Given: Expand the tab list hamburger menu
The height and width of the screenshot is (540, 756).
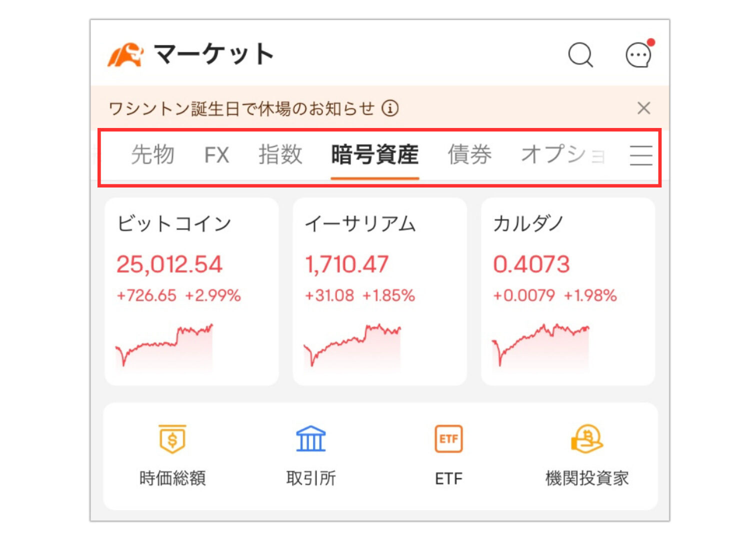Looking at the screenshot, I should [x=641, y=155].
